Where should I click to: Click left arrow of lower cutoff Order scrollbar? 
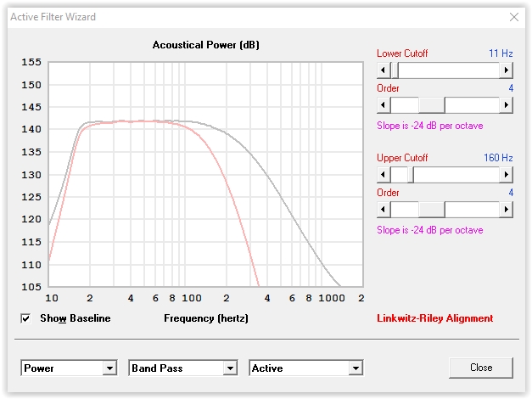(x=384, y=105)
